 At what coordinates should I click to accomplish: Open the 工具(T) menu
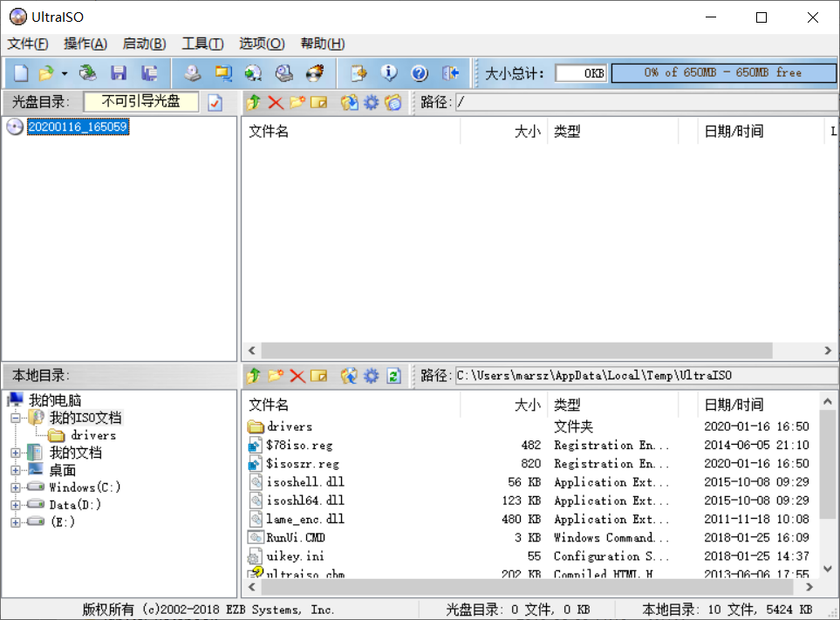(x=202, y=44)
